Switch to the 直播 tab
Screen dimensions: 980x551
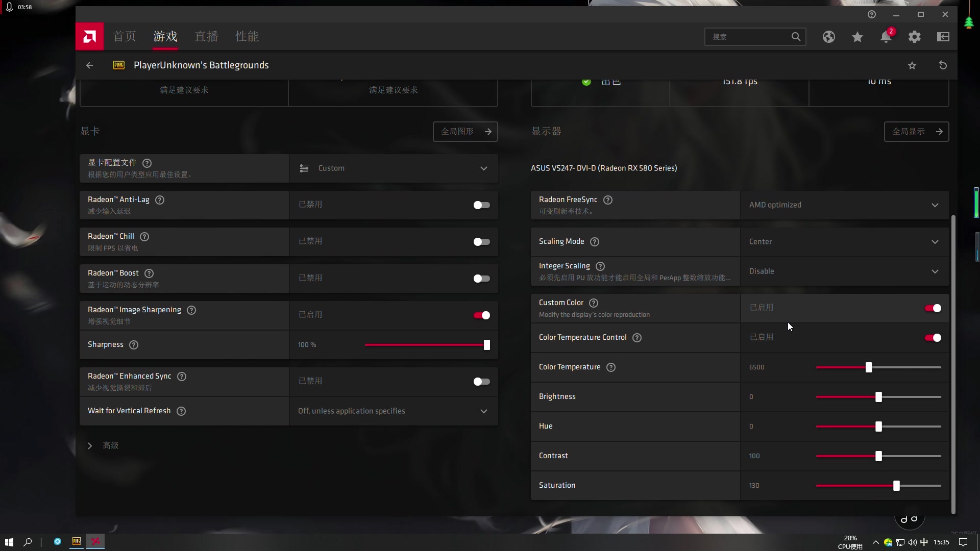tap(206, 36)
